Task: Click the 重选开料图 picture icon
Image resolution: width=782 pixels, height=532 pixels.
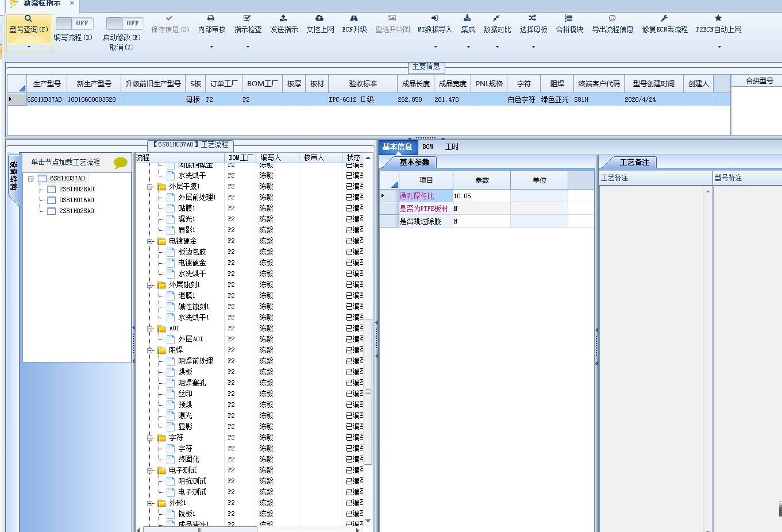Action: point(392,18)
